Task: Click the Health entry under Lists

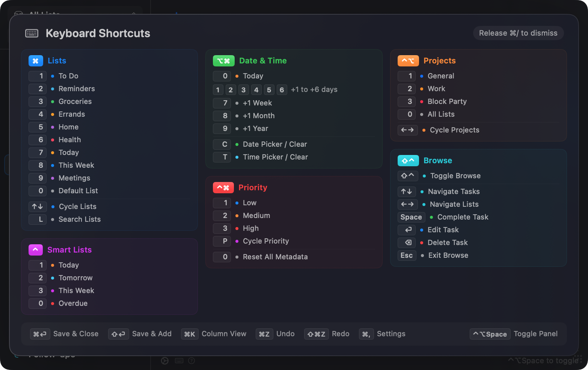Action: coord(70,140)
